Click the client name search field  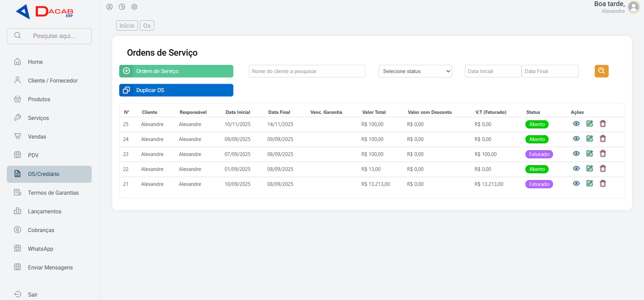(307, 71)
